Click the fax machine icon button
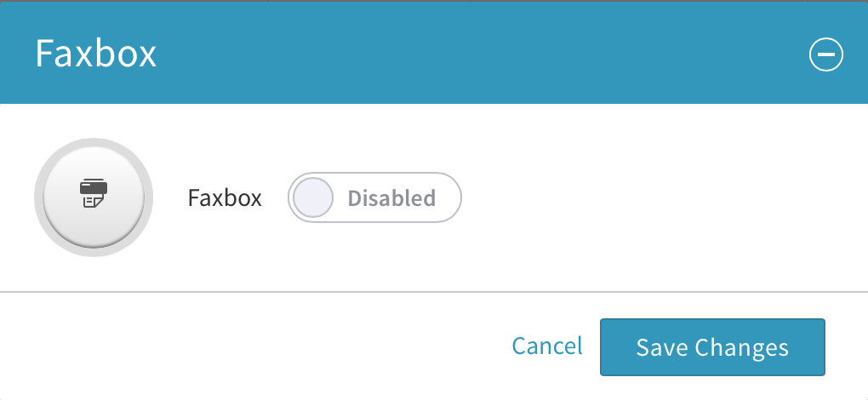Screen dimensions: 868x400 [94, 197]
